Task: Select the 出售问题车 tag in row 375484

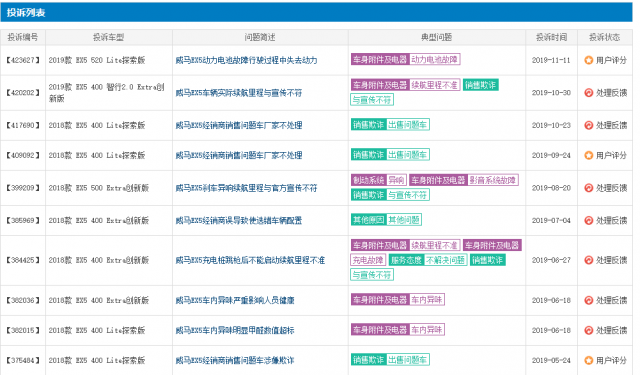Action: coord(407,360)
